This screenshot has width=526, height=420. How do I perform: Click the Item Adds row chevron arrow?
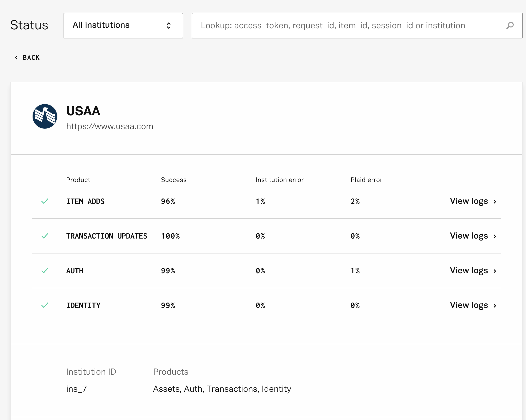click(x=495, y=202)
